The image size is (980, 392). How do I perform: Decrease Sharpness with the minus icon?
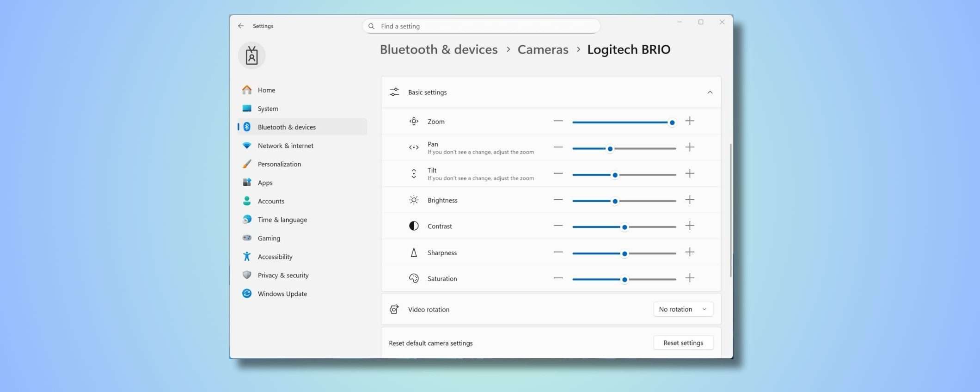558,252
